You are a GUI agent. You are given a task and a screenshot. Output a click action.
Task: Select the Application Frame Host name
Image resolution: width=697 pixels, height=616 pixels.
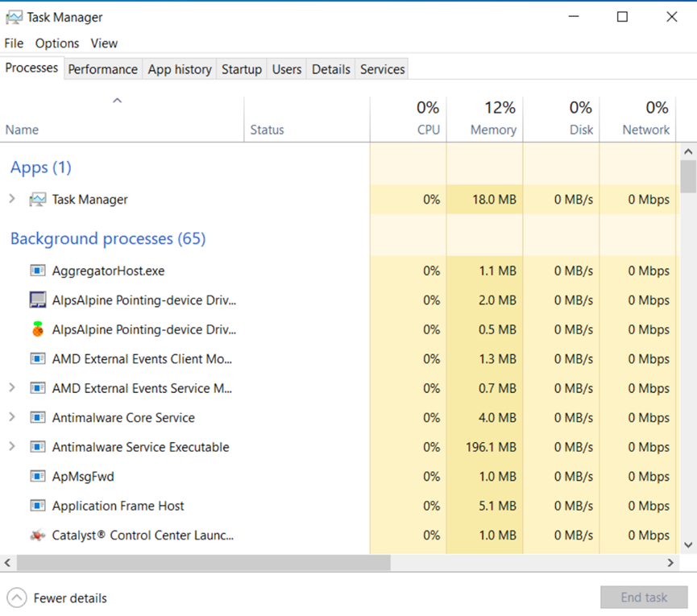point(118,506)
